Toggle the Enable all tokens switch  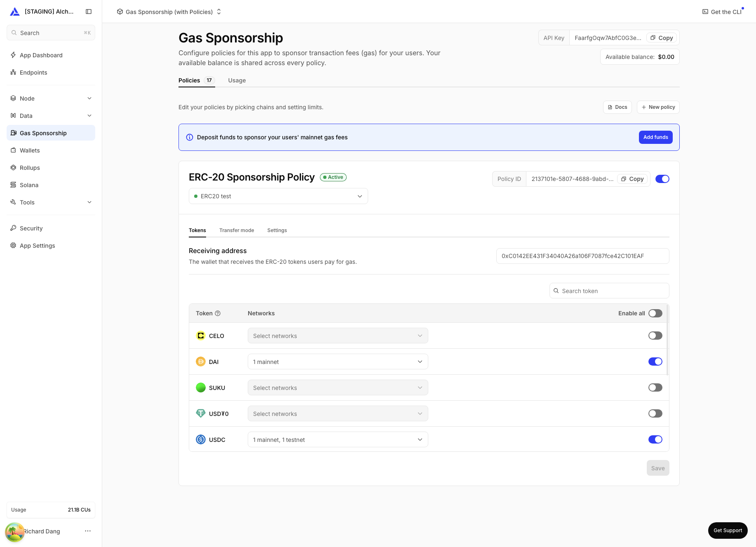point(655,313)
